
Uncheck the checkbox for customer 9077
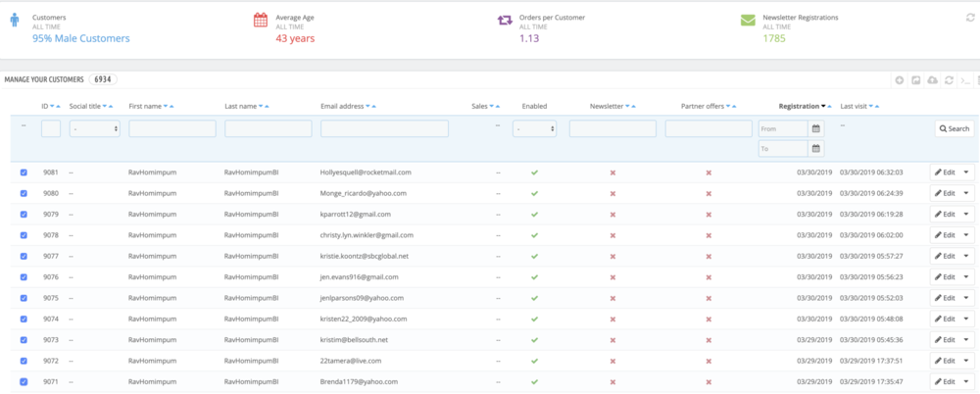point(24,256)
